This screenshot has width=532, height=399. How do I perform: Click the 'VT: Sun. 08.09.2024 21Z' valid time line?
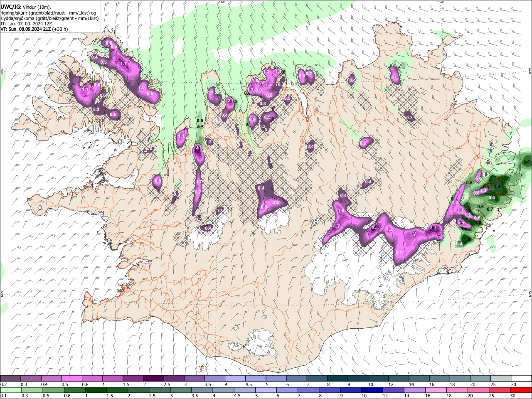pos(26,29)
